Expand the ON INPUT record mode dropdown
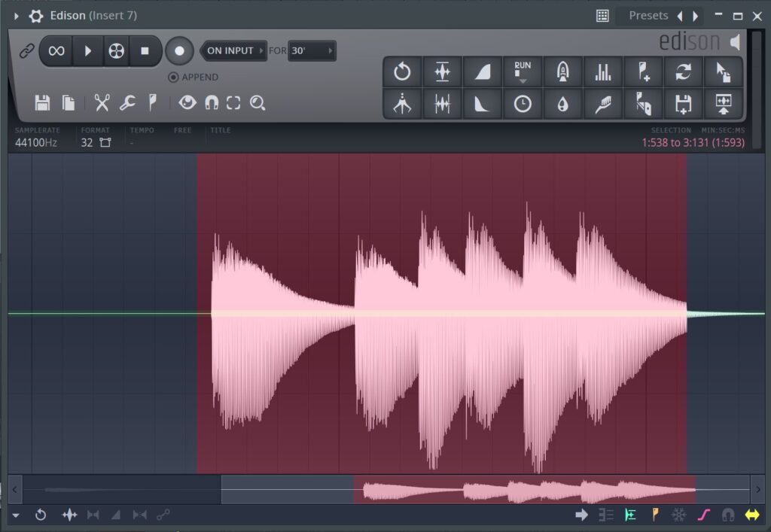 (234, 50)
